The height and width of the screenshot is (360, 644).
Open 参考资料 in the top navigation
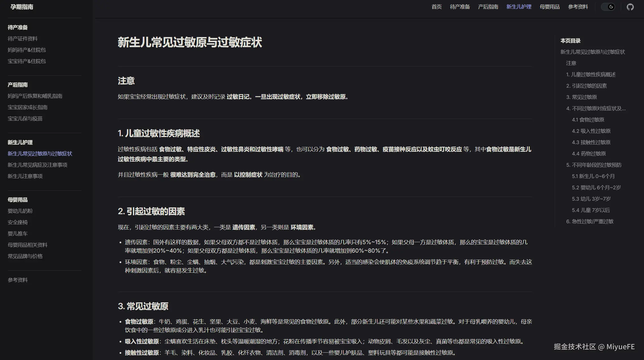coord(578,7)
